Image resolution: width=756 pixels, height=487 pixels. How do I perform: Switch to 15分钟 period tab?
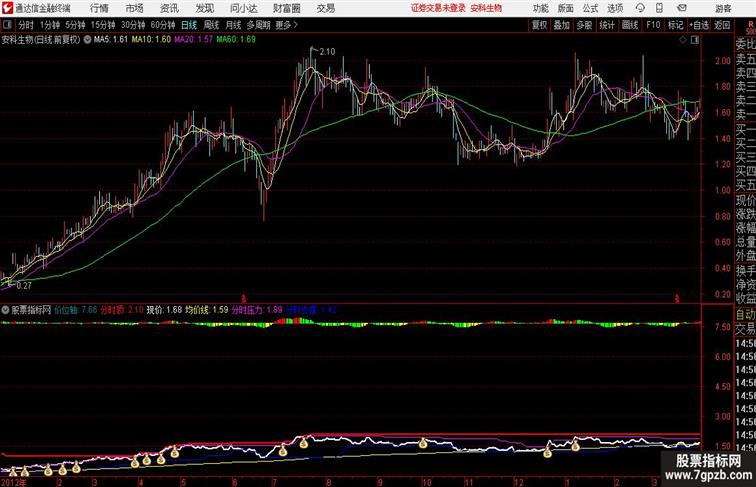[103, 25]
